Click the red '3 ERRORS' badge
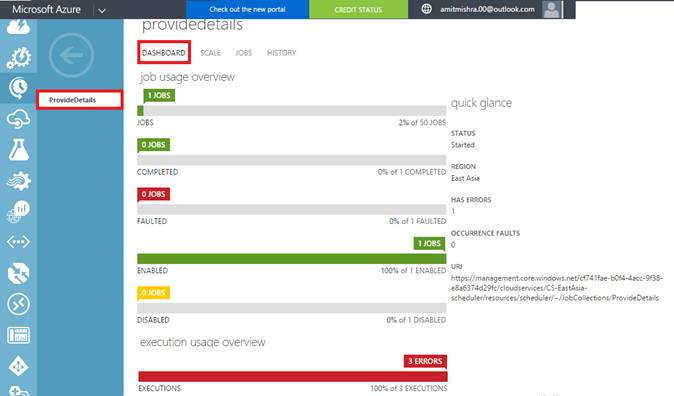Screen dimensions: 674x396 pos(425,361)
